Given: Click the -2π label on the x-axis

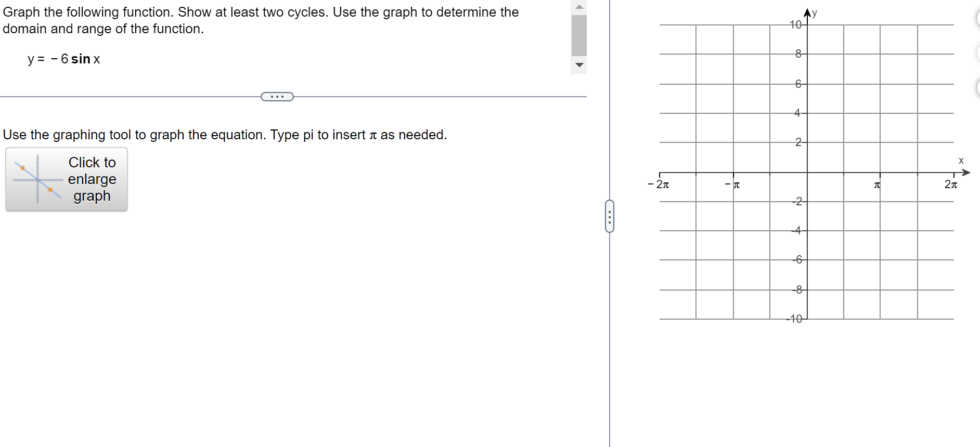Looking at the screenshot, I should pos(659,183).
